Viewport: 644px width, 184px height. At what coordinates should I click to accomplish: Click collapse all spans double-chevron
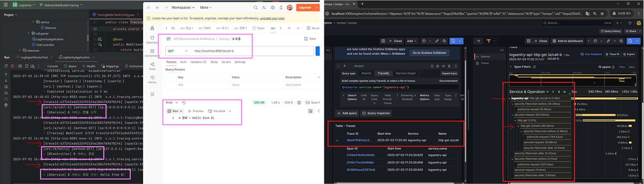(565, 92)
